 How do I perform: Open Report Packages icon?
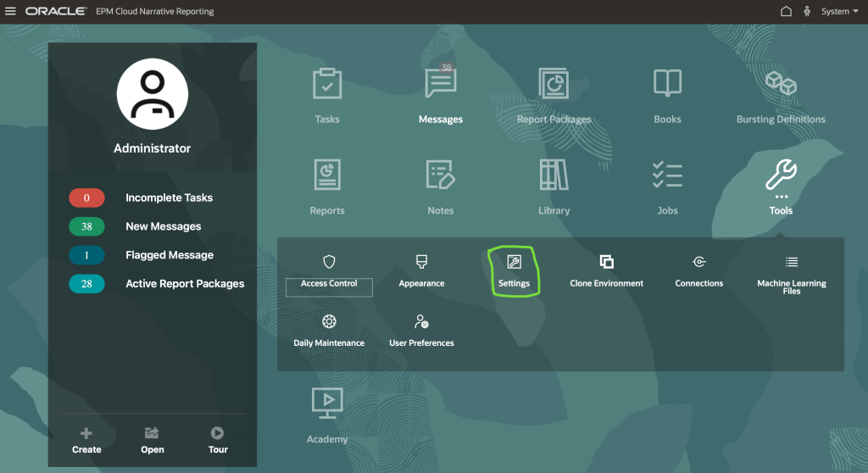554,85
